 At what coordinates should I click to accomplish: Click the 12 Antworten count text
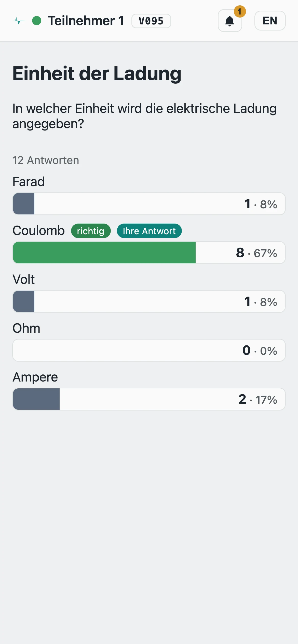pyautogui.click(x=46, y=160)
